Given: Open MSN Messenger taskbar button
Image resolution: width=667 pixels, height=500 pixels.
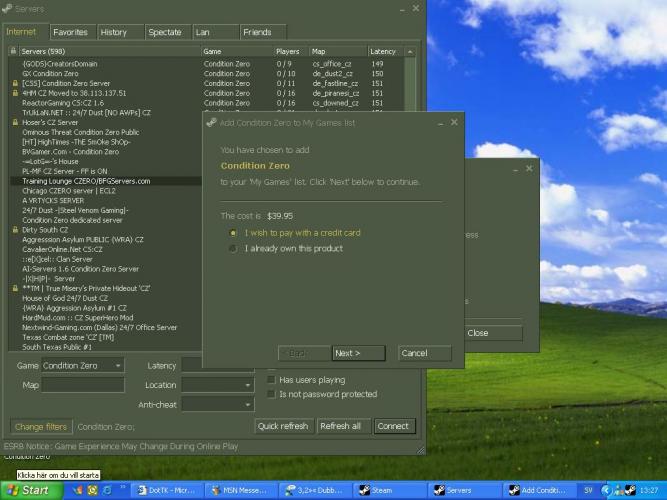Looking at the screenshot, I should tap(241, 490).
